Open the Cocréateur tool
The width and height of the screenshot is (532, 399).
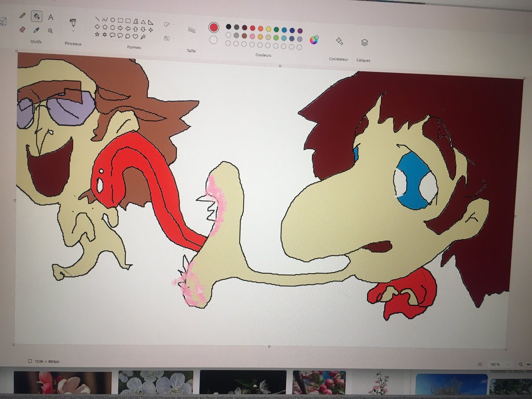click(x=339, y=41)
